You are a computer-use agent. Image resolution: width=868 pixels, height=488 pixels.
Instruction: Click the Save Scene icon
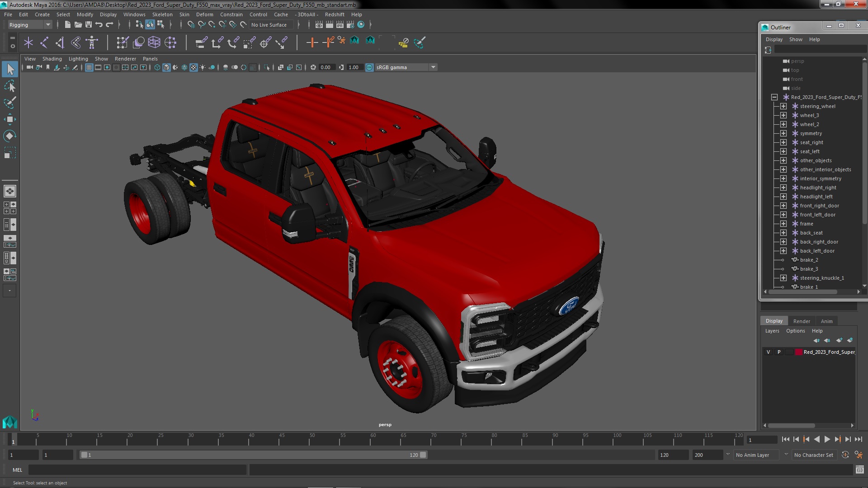click(89, 25)
